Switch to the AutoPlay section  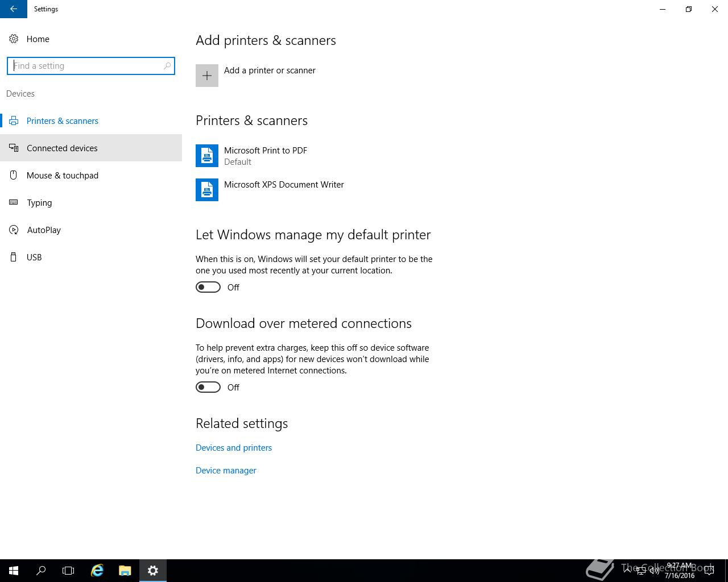click(x=91, y=230)
